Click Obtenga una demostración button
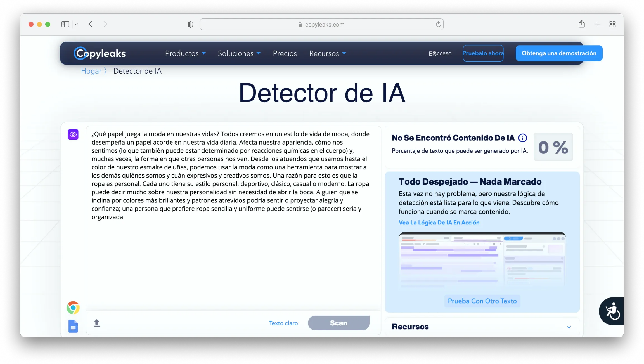 tap(559, 53)
